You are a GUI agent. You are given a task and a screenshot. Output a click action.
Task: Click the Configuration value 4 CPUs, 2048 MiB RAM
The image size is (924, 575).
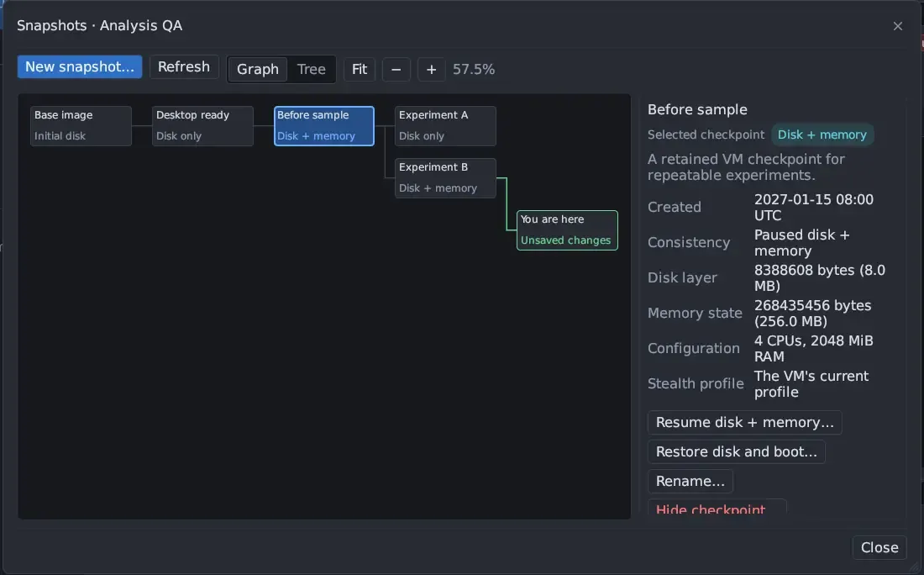(x=814, y=349)
